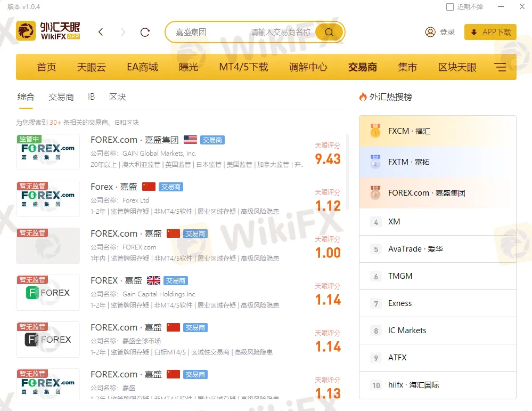Open the 调解中心 menu item
This screenshot has height=411, width=532.
307,67
